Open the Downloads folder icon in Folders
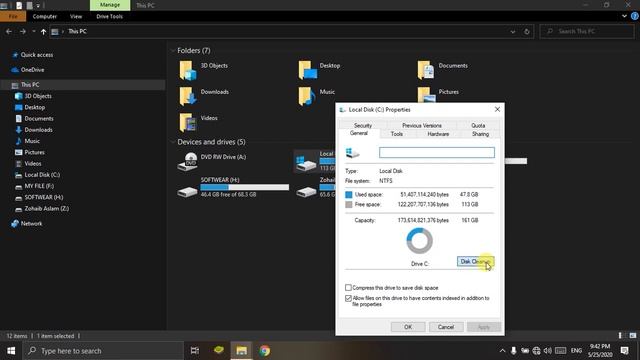 [188, 96]
